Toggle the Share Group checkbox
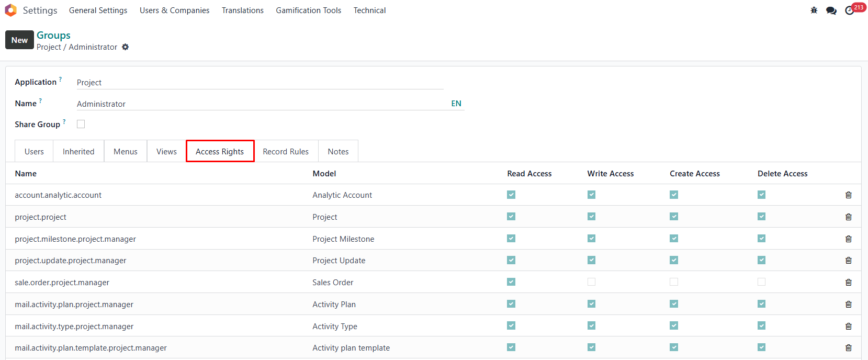This screenshot has width=868, height=360. [81, 124]
